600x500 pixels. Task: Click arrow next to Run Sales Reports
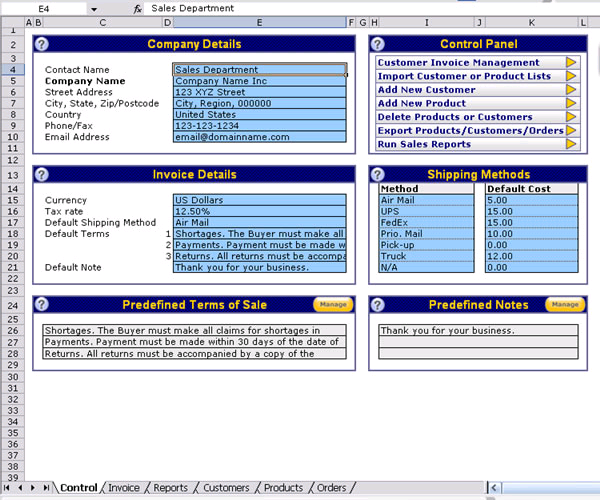(x=572, y=144)
